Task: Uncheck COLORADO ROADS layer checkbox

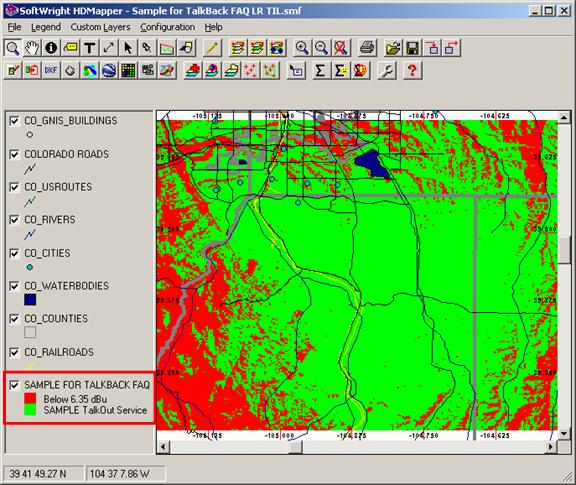Action: [14, 154]
